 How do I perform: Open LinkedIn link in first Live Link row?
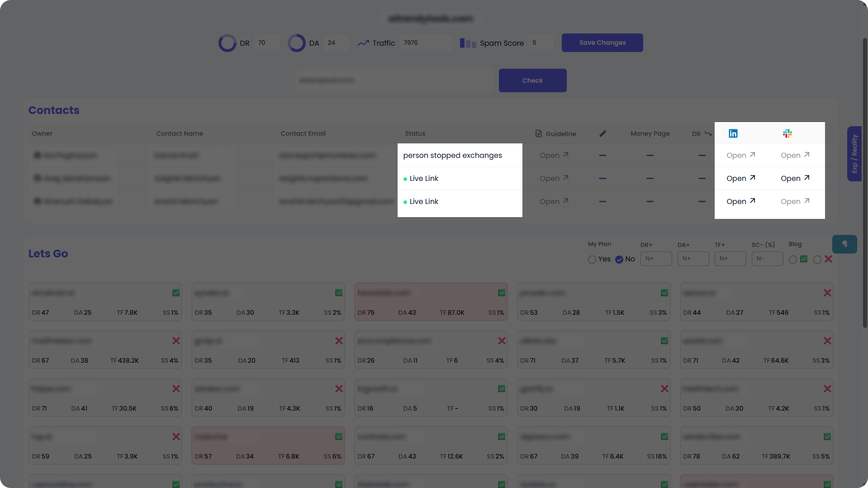(x=741, y=178)
